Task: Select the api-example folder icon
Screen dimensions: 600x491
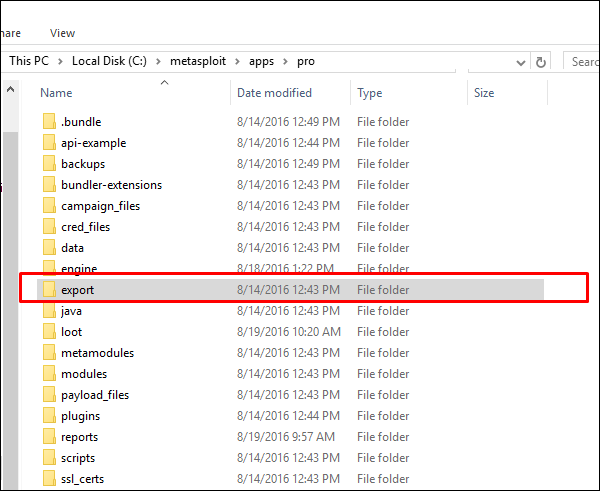Action: pyautogui.click(x=49, y=142)
